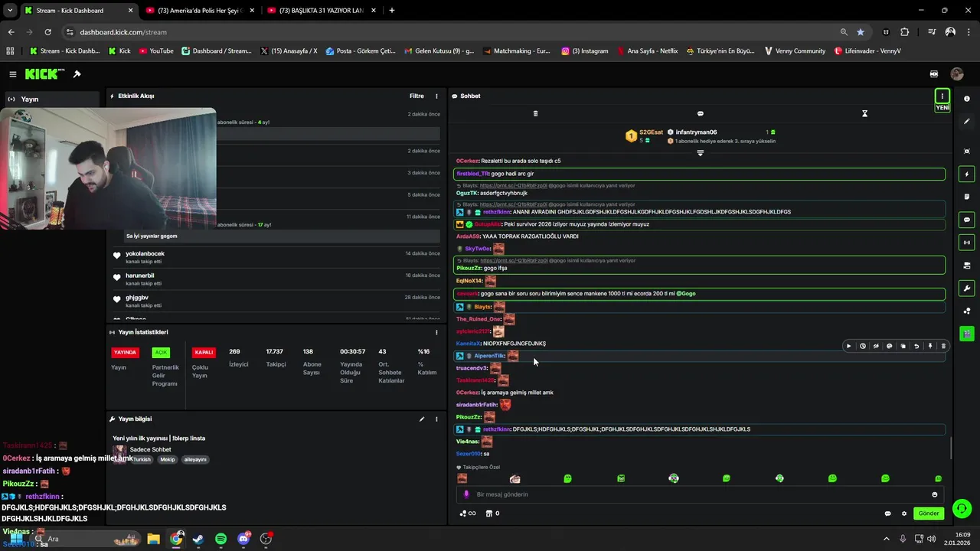Open the hamburger menu beside the Kick logo
Viewport: 980px width, 551px height.
pos(13,74)
